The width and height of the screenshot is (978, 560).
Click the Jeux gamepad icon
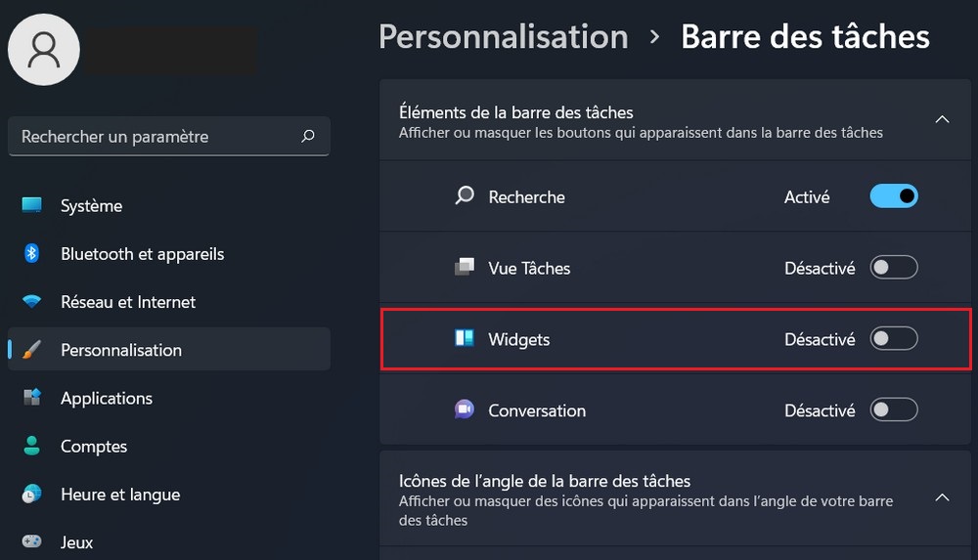tap(32, 541)
